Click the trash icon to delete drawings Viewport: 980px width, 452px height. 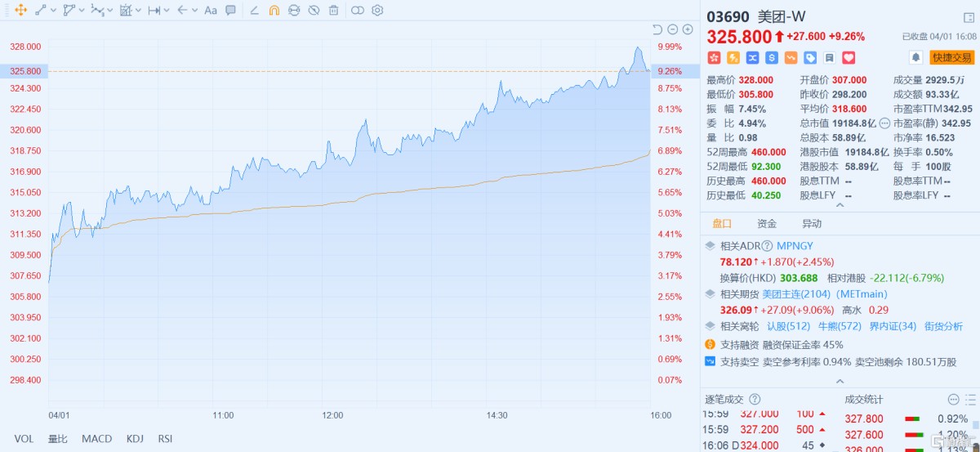click(333, 11)
